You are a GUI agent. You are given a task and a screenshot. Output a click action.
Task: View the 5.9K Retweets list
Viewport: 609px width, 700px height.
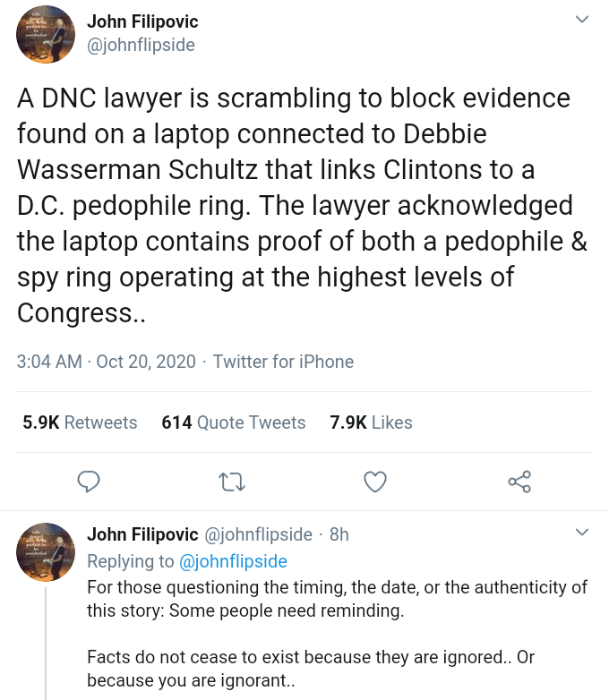click(80, 423)
